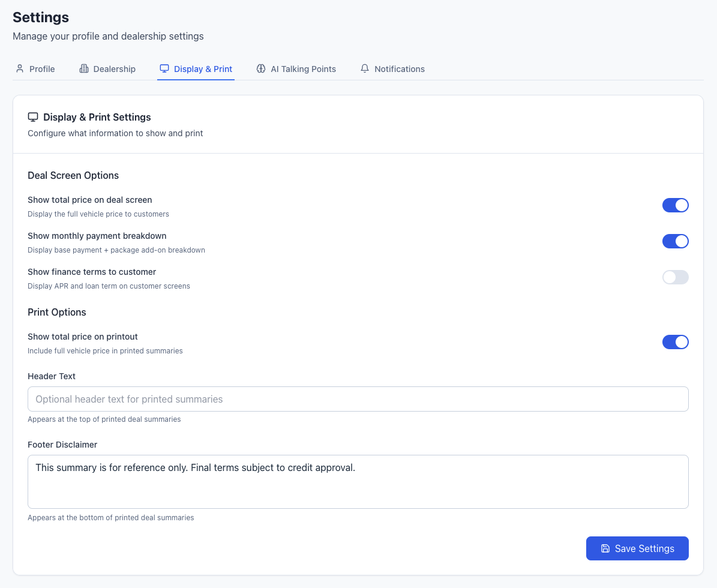The image size is (717, 588).
Task: Click the person icon on Profile tab
Action: 20,69
